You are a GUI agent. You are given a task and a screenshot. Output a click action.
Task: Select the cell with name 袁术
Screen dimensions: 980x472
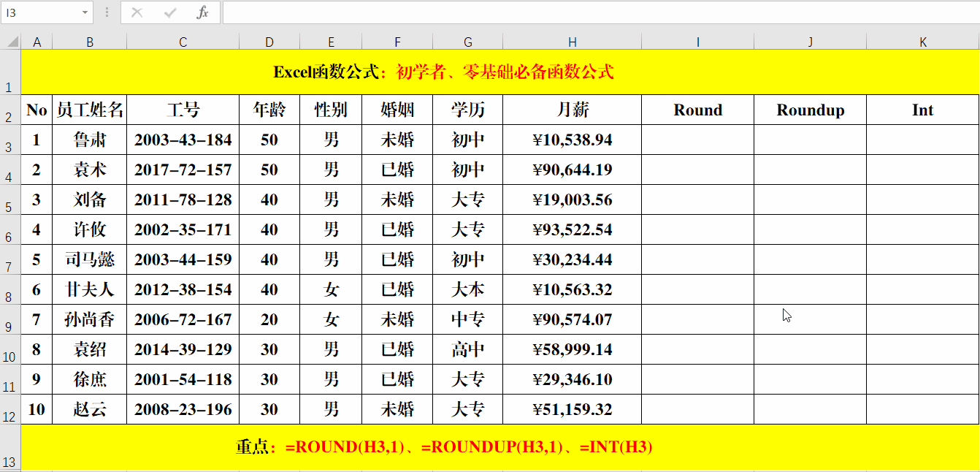pos(90,170)
